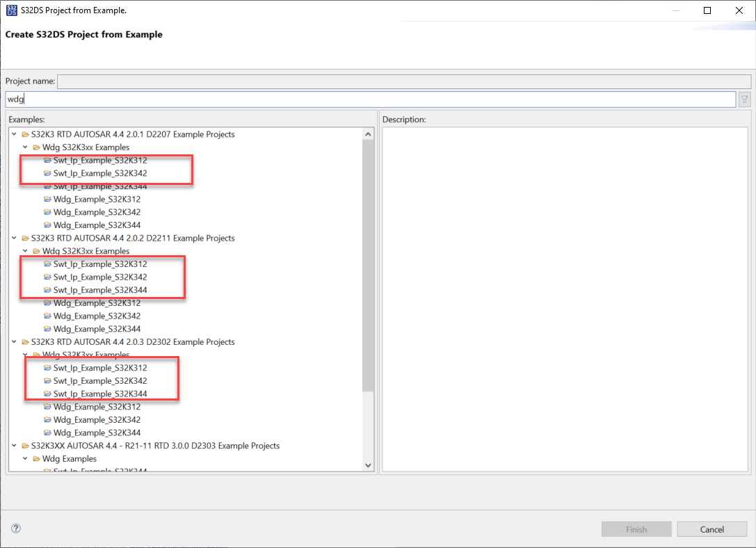Click folder icon of D2303 Example Projects group
The height and width of the screenshot is (548, 756).
[x=26, y=446]
